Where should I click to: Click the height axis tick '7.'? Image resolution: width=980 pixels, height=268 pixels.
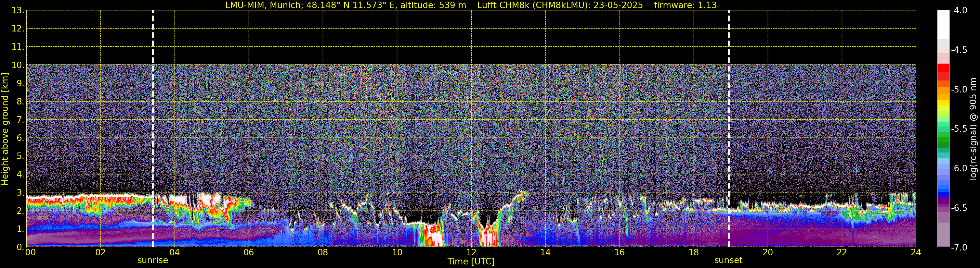(x=20, y=120)
